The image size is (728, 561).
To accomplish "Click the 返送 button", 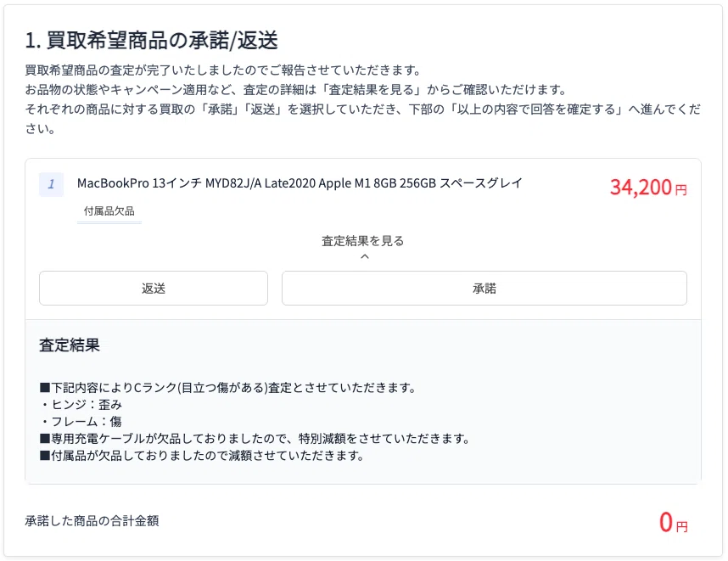I will [154, 288].
